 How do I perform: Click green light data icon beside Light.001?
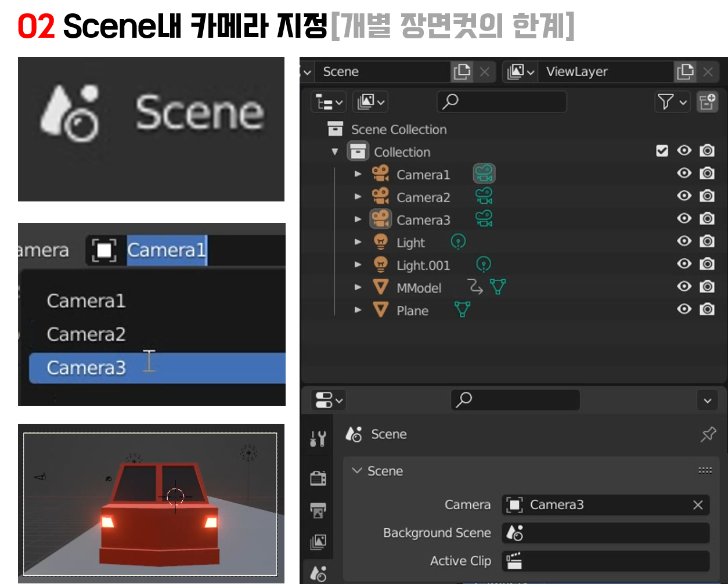click(x=483, y=264)
